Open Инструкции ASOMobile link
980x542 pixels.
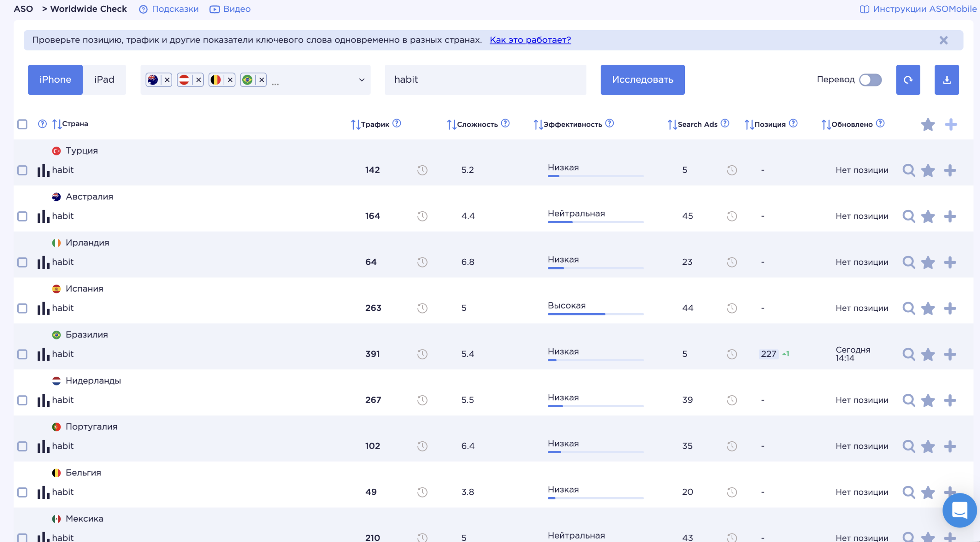(x=918, y=9)
